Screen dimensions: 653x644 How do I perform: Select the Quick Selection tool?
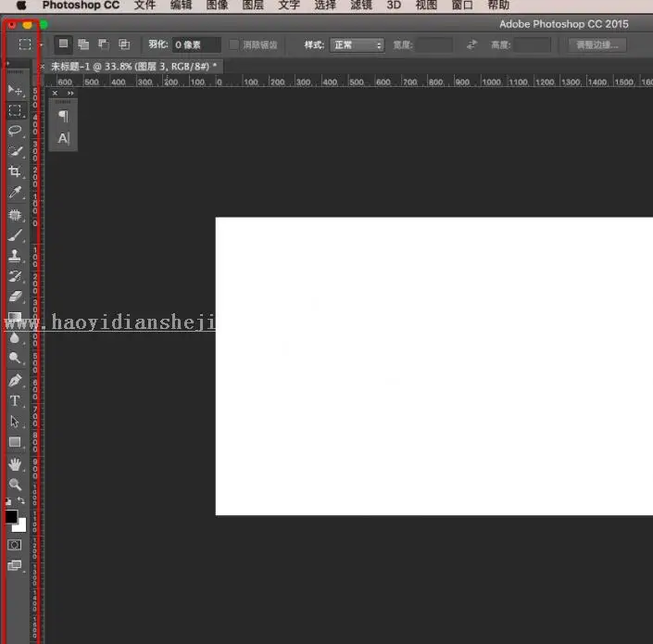coord(15,151)
